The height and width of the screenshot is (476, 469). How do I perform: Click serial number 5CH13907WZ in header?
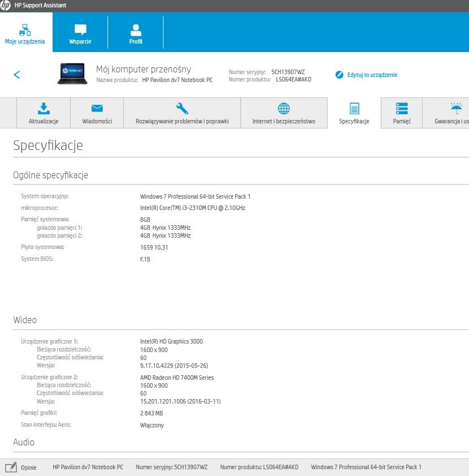click(288, 72)
